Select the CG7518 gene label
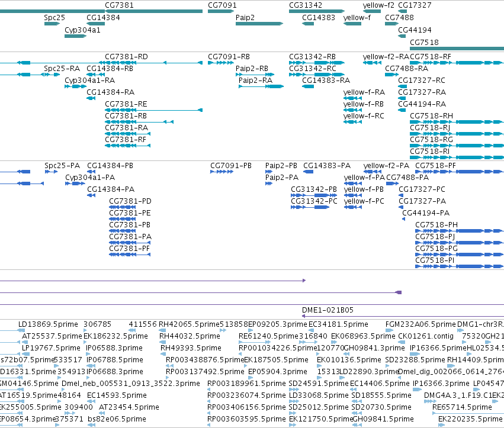The width and height of the screenshot is (504, 428). [x=424, y=42]
